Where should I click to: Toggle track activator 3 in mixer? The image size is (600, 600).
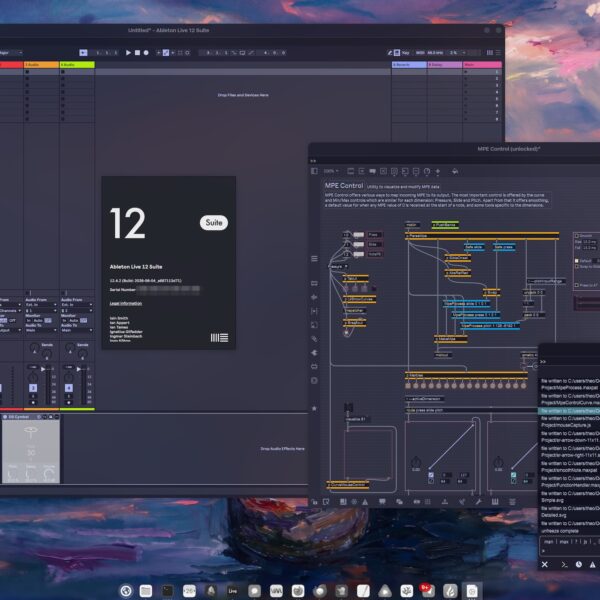(33, 388)
